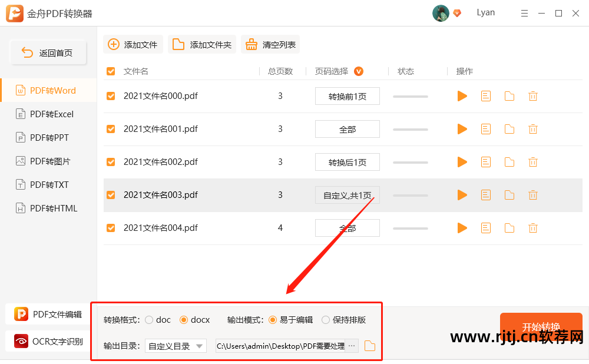Switch to PDF转TXT tab
Image resolution: width=589 pixels, height=364 pixels.
coord(48,184)
